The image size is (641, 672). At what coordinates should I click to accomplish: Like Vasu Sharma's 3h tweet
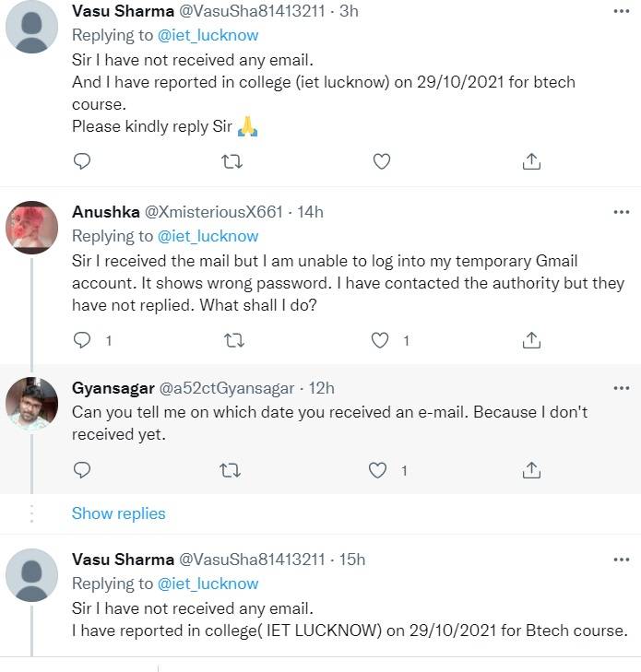coord(381,161)
